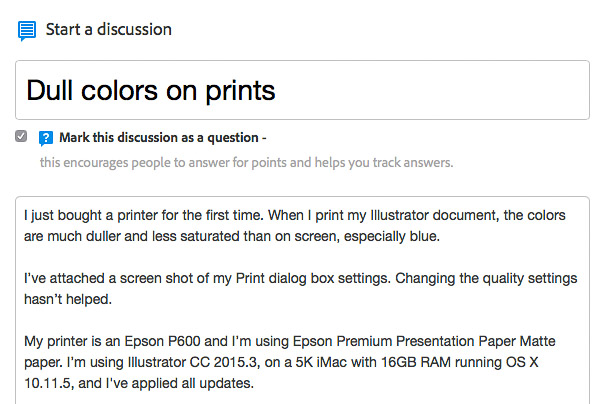Click the blank line above 'My printer is'
Image resolution: width=605 pixels, height=404 pixels.
pyautogui.click(x=302, y=320)
